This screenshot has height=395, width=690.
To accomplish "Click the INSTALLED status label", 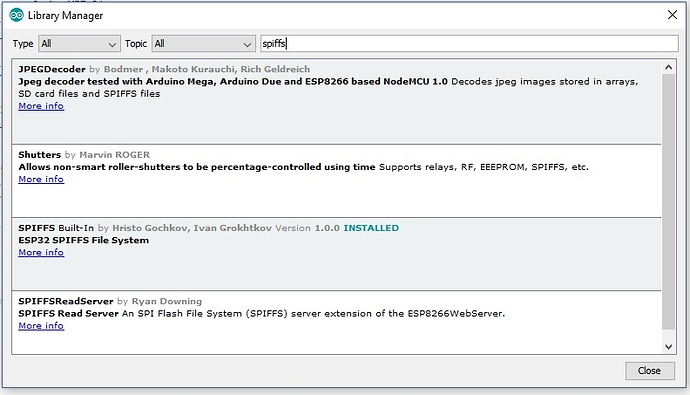I will coord(371,228).
